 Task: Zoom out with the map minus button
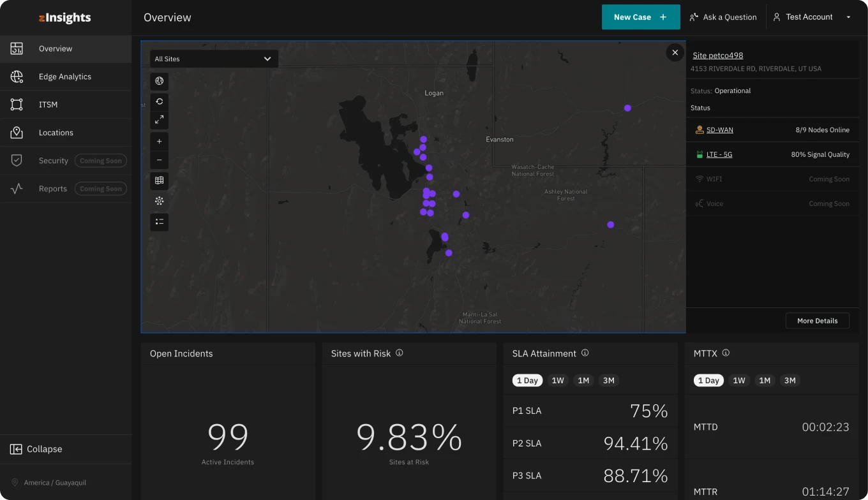(160, 160)
